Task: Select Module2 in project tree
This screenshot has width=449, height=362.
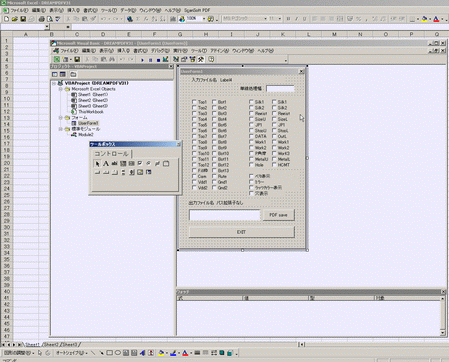Action: (x=86, y=135)
